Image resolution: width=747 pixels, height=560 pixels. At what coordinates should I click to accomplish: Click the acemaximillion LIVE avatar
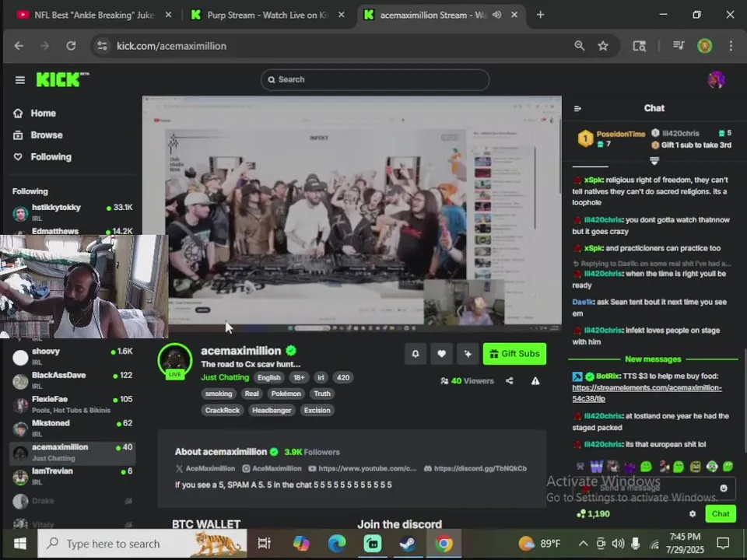pos(175,361)
